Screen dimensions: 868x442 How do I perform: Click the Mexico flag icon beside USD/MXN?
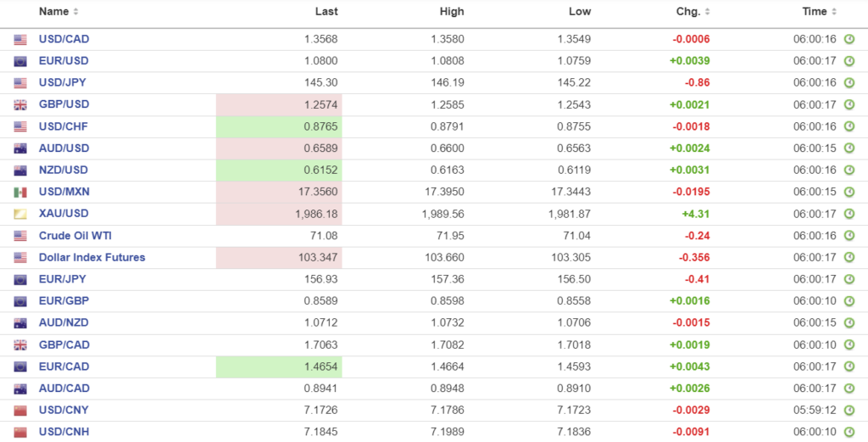(20, 193)
